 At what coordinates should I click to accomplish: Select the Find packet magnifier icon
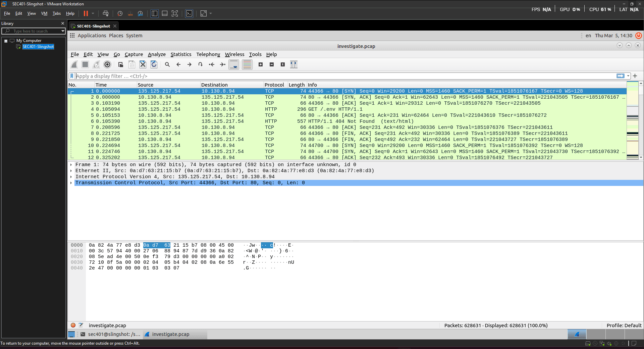(167, 64)
